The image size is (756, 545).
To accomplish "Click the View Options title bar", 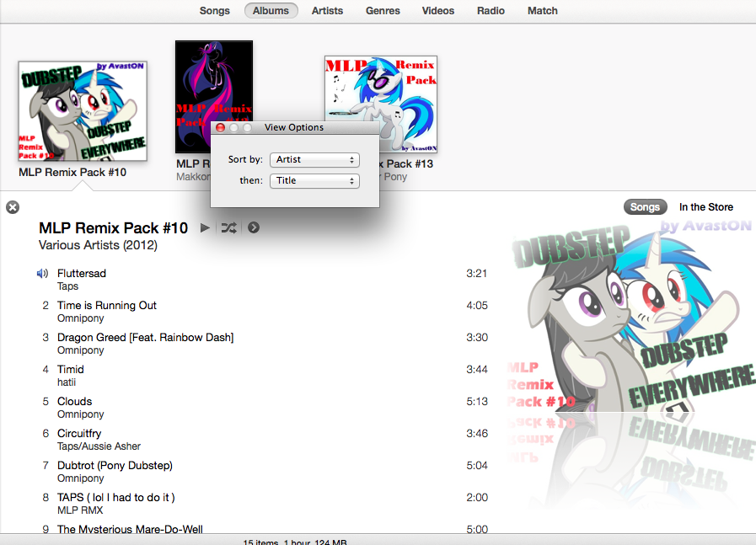I will (295, 127).
